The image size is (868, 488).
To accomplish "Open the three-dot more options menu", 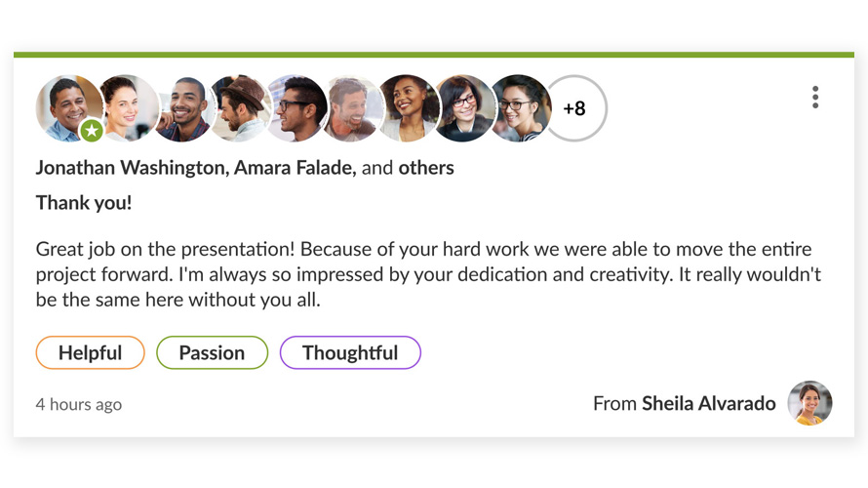I will click(x=815, y=97).
